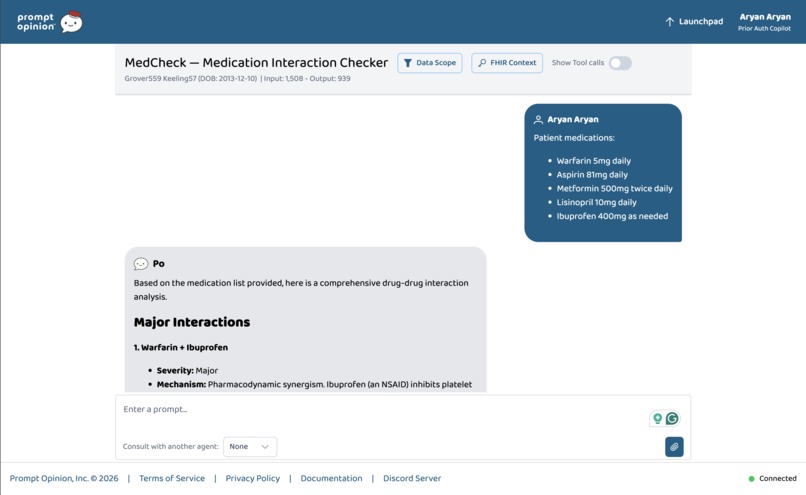Viewport: 806px width, 495px height.
Task: Click the paperclip attach file button
Action: pyautogui.click(x=674, y=447)
